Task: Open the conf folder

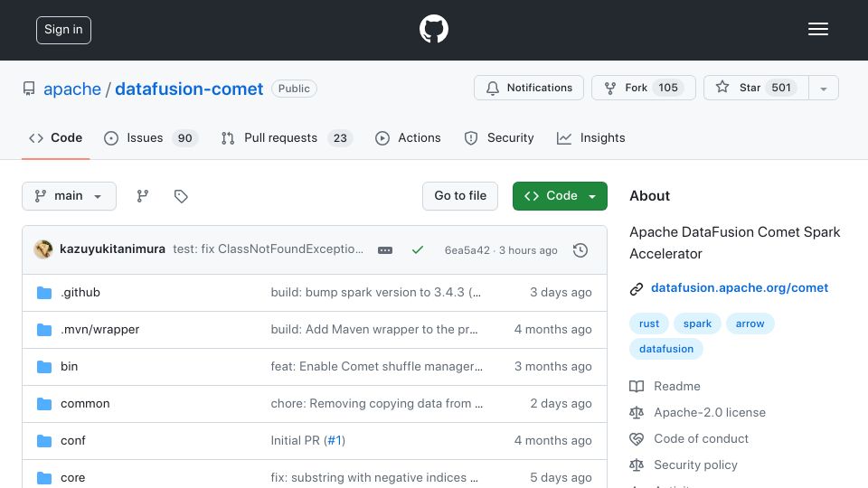Action: point(73,440)
